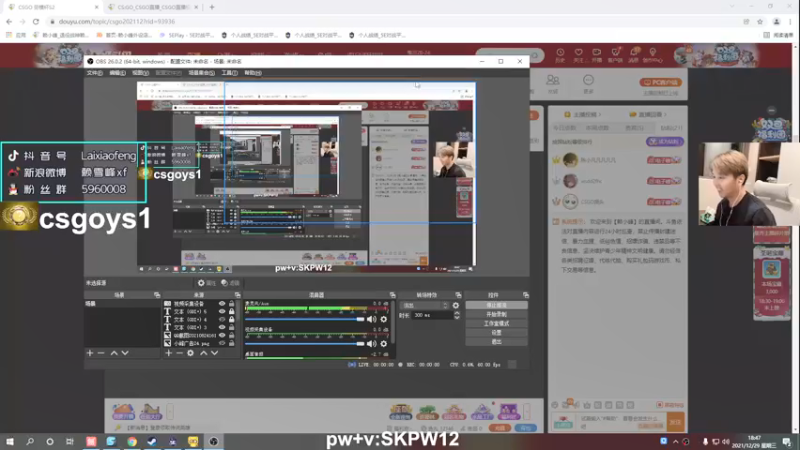Open the 文件 menu in OBS
Viewport: 800px width, 450px height.
pyautogui.click(x=94, y=73)
